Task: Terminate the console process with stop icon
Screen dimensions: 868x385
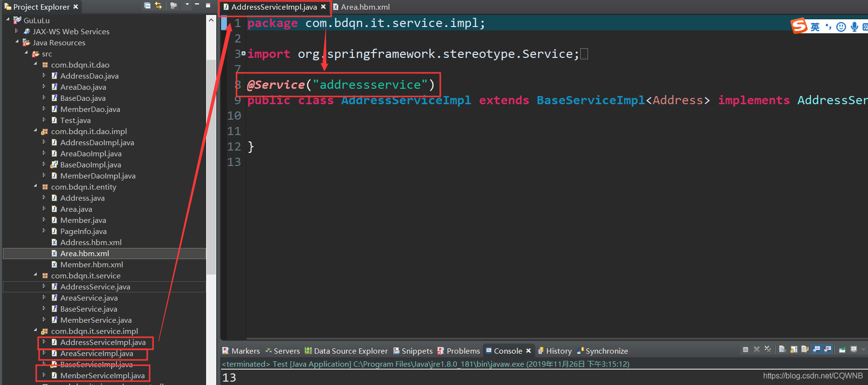Action: coord(745,349)
